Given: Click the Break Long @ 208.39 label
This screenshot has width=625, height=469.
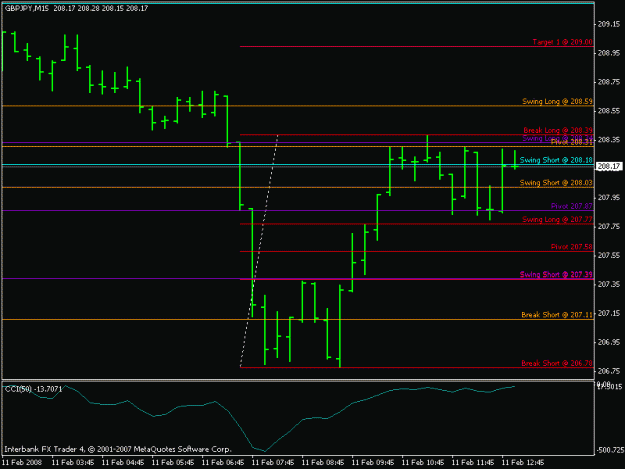Looking at the screenshot, I should click(x=558, y=130).
